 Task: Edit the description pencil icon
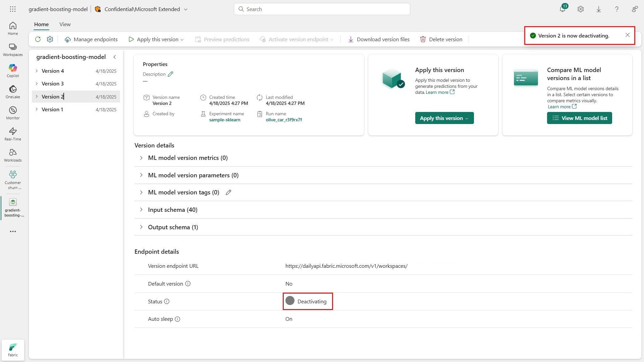click(x=170, y=74)
